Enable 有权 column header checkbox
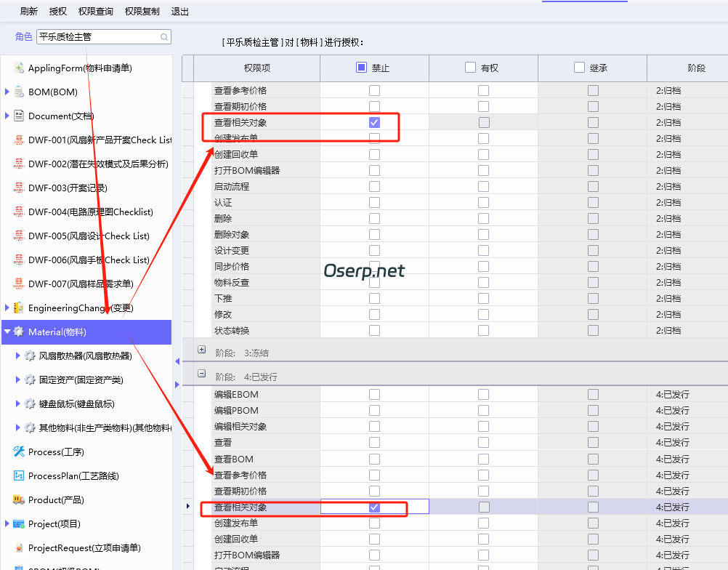Viewport: 728px width, 570px height. [x=469, y=68]
